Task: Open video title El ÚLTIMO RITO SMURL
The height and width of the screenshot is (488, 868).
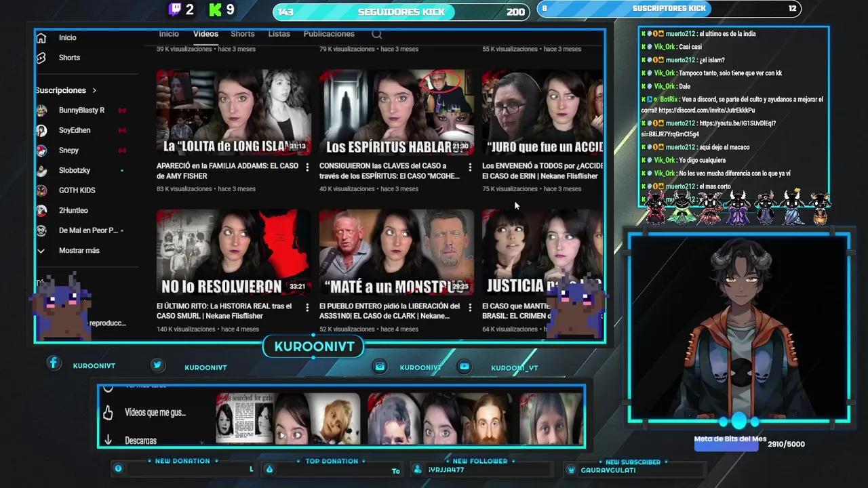Action: tap(224, 311)
